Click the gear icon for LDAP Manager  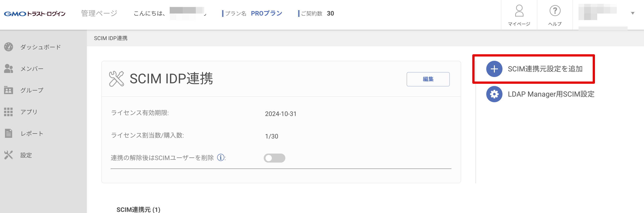494,94
